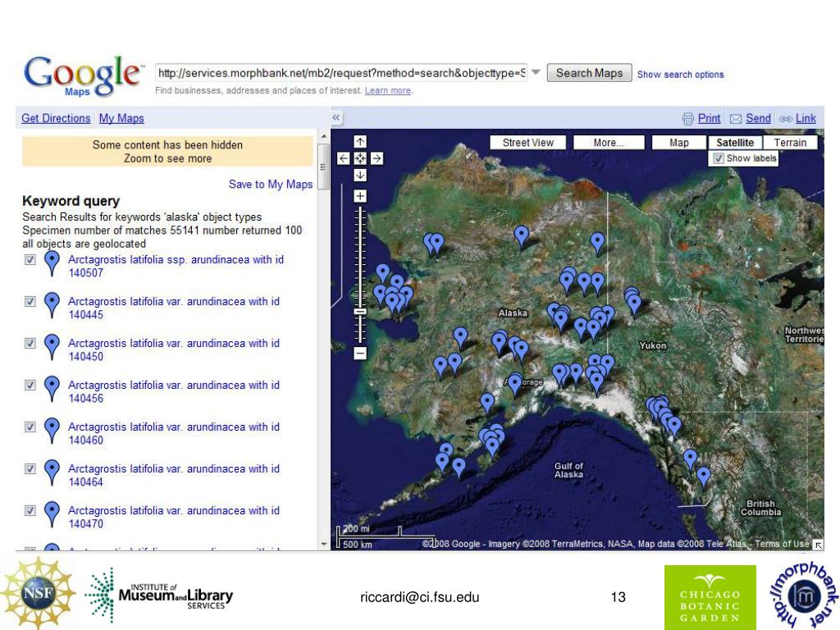Image resolution: width=840 pixels, height=630 pixels.
Task: Select the Satellite view tab
Action: (x=735, y=143)
